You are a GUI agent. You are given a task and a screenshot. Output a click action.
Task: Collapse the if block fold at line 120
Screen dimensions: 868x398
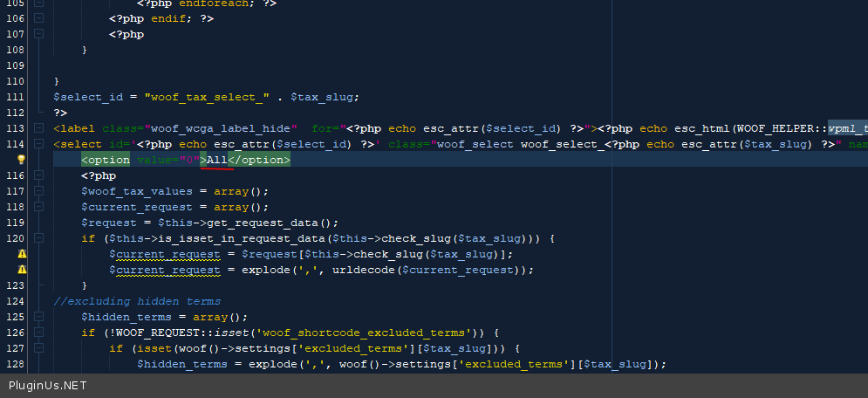[38, 238]
